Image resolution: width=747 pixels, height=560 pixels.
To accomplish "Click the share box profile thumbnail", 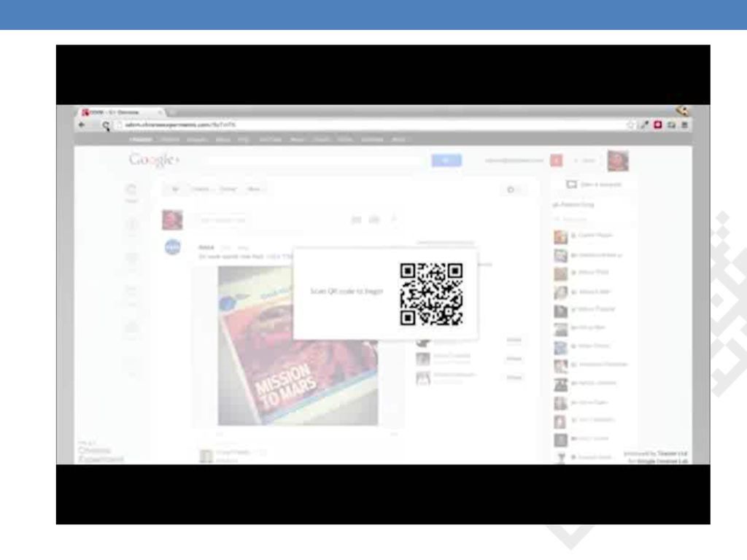I will click(172, 219).
